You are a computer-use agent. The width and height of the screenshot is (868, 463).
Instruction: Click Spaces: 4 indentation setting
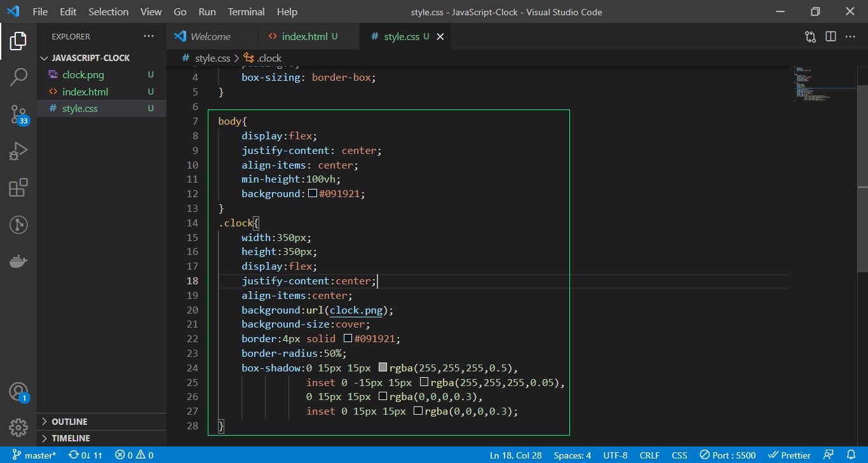[572, 455]
